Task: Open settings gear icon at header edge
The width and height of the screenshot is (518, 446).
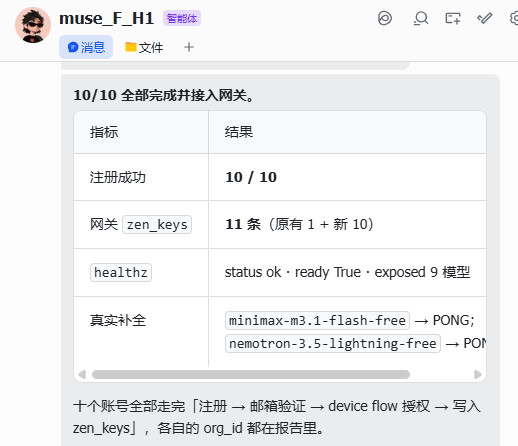Action: point(514,18)
